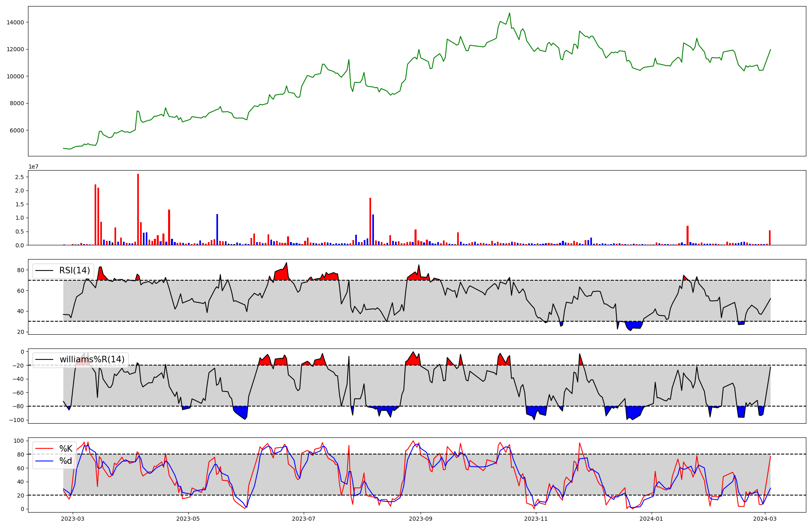Click the 2023-09 x-axis date label
This screenshot has height=528, width=812.
click(x=421, y=519)
